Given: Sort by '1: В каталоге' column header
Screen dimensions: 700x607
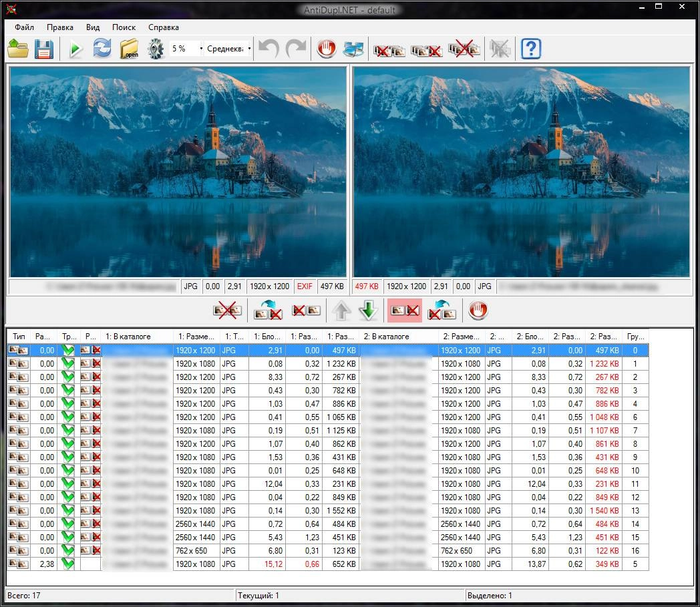Looking at the screenshot, I should [138, 337].
